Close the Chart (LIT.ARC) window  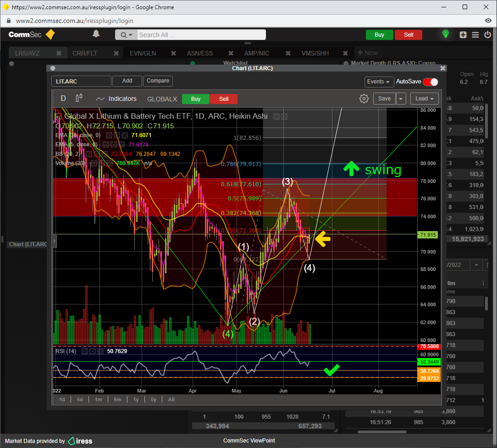click(443, 68)
